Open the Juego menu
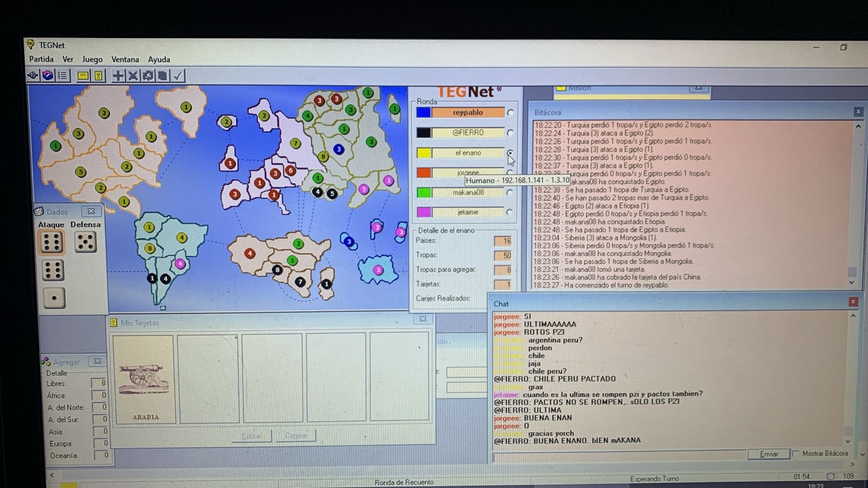This screenshot has width=868, height=488. coord(92,59)
